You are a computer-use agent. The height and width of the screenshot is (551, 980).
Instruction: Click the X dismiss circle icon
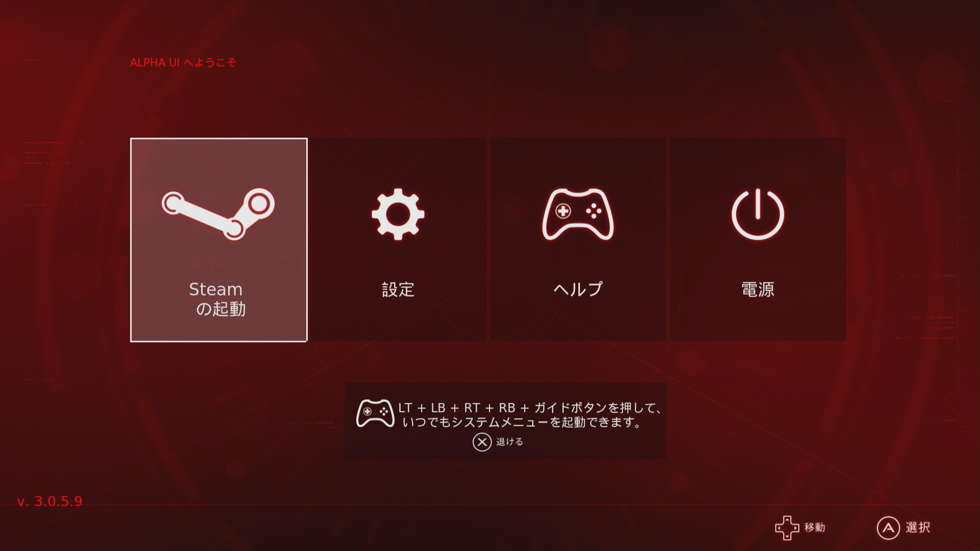point(482,442)
